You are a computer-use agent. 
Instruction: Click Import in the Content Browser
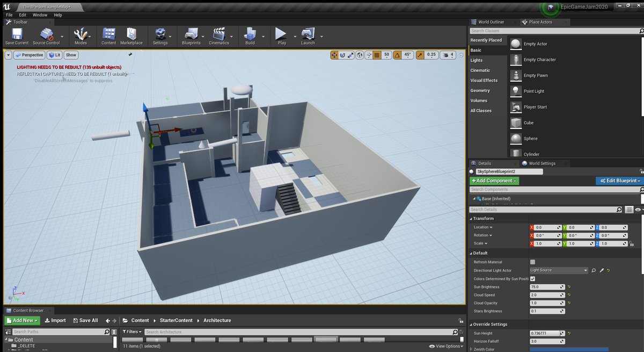[55, 320]
